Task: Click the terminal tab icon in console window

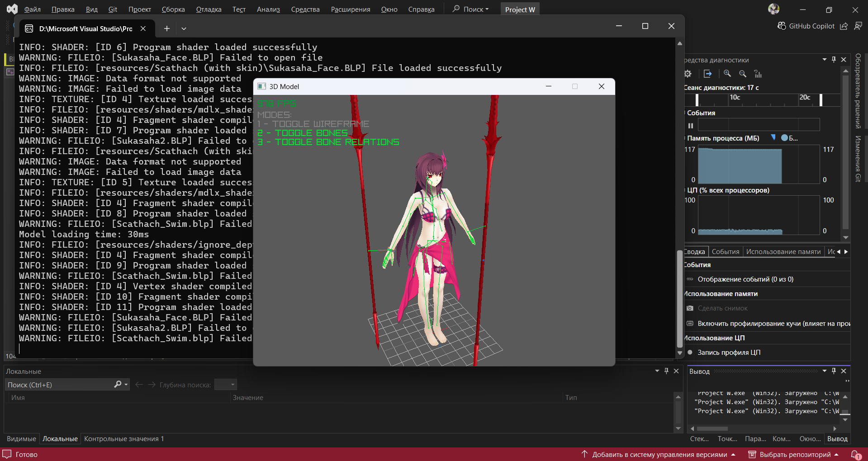Action: pos(29,28)
